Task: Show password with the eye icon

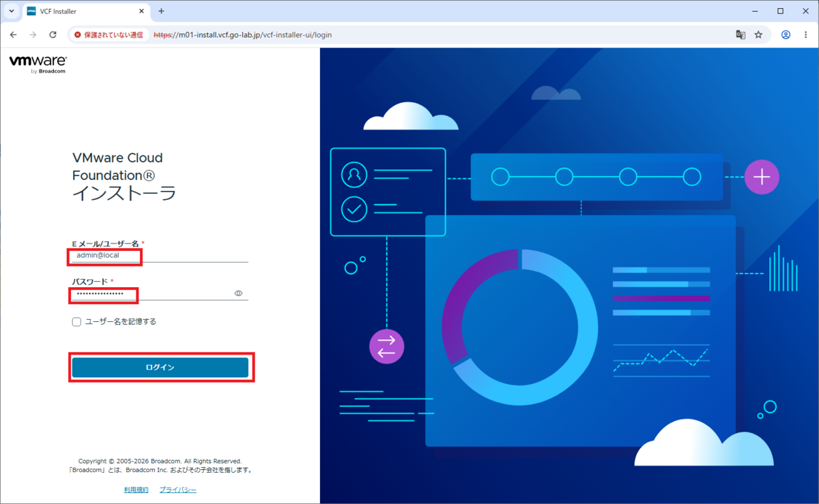Action: 239,293
